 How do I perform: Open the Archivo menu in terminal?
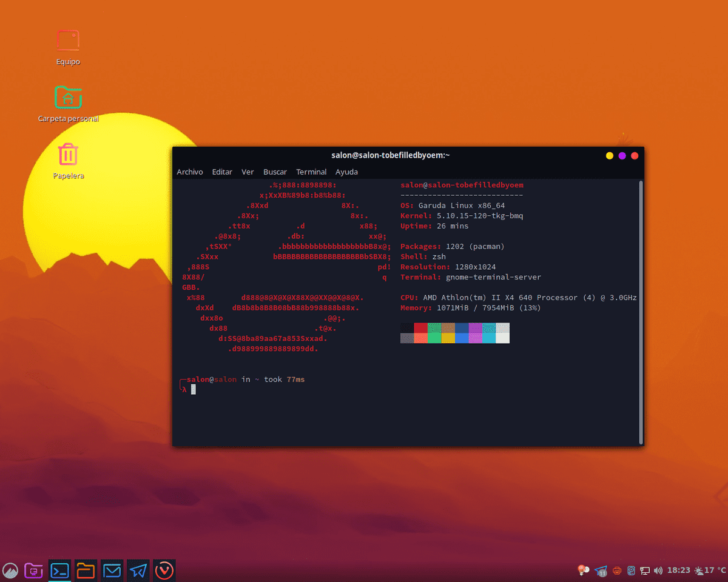pos(190,172)
